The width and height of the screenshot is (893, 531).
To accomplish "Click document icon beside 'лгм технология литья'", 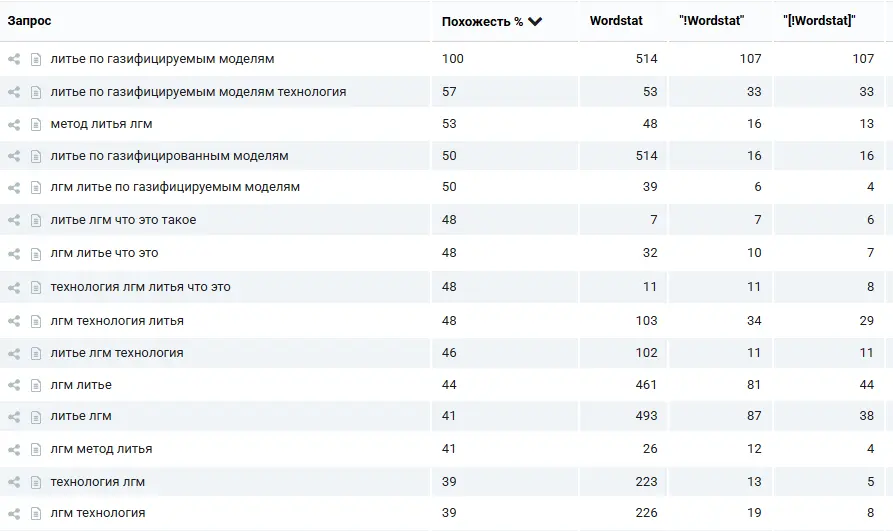I will point(36,322).
